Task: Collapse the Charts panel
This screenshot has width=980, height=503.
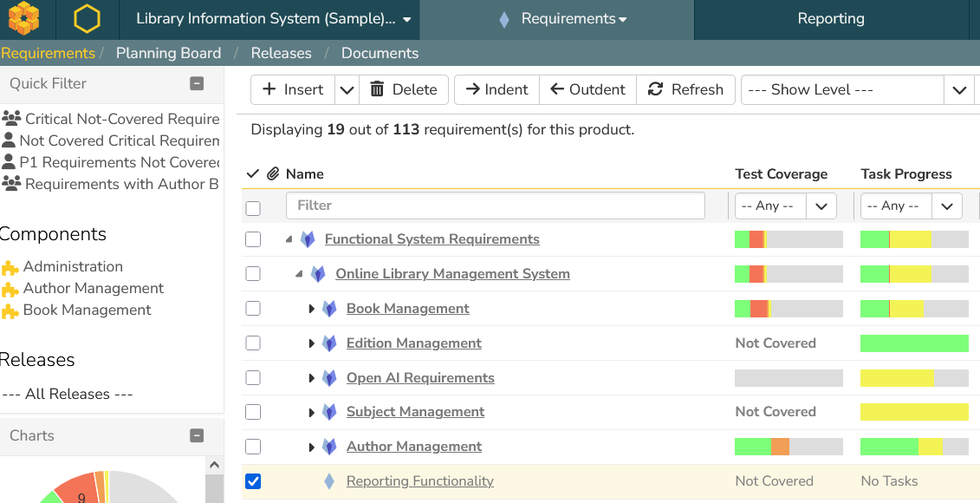Action: 197,436
